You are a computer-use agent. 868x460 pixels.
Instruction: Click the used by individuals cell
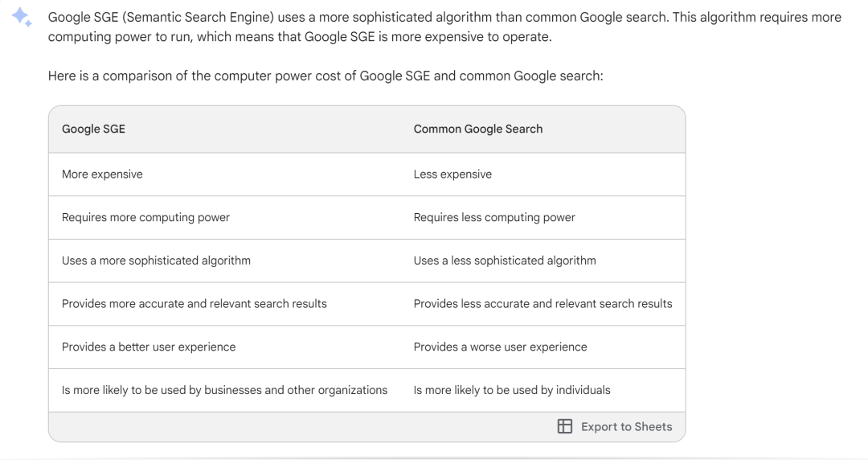click(511, 390)
